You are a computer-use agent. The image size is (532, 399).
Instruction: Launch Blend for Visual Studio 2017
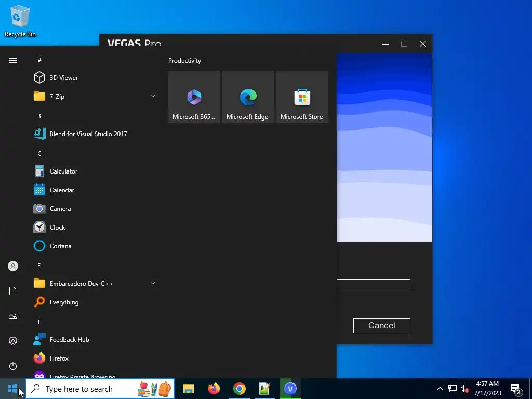tap(95, 134)
